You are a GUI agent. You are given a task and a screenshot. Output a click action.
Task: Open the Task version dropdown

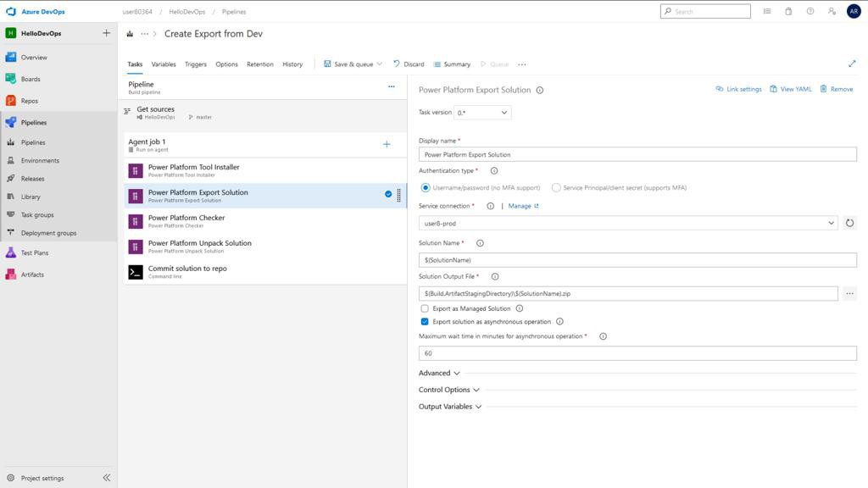point(482,113)
